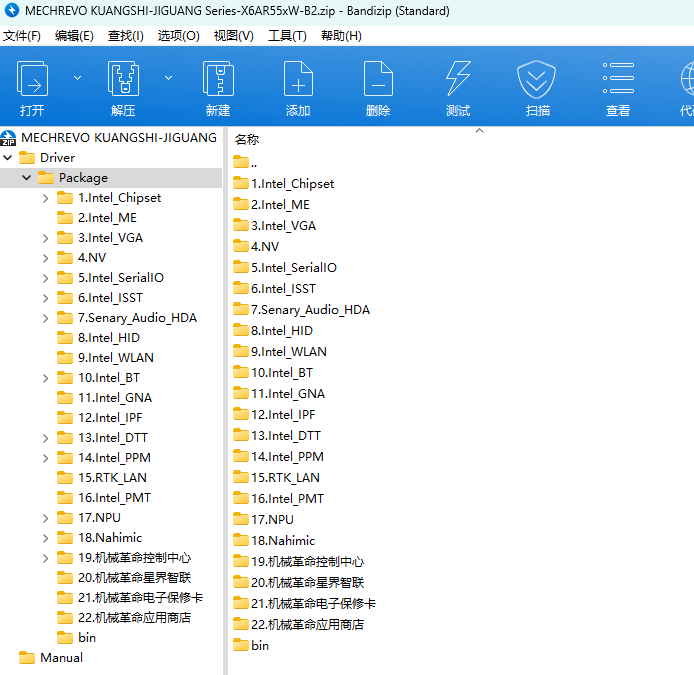694x675 pixels.
Task: Open dropdown arrow next to 解压
Action: tap(168, 78)
